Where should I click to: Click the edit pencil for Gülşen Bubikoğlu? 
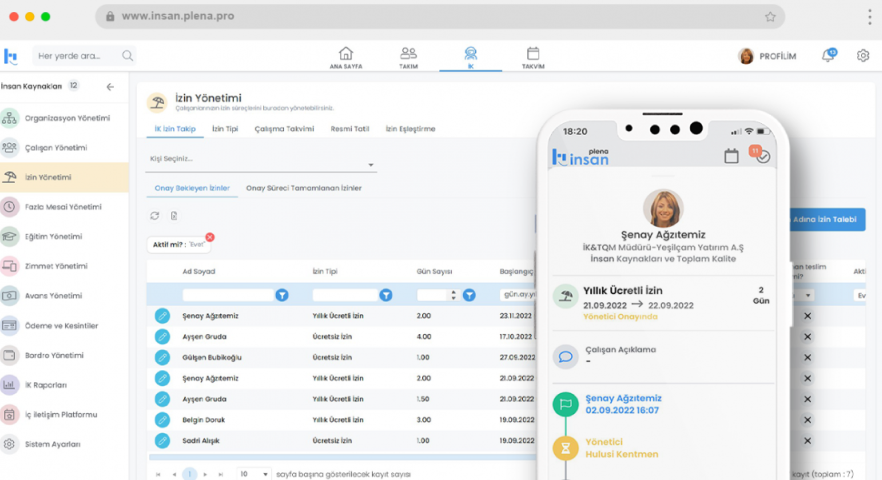point(162,357)
